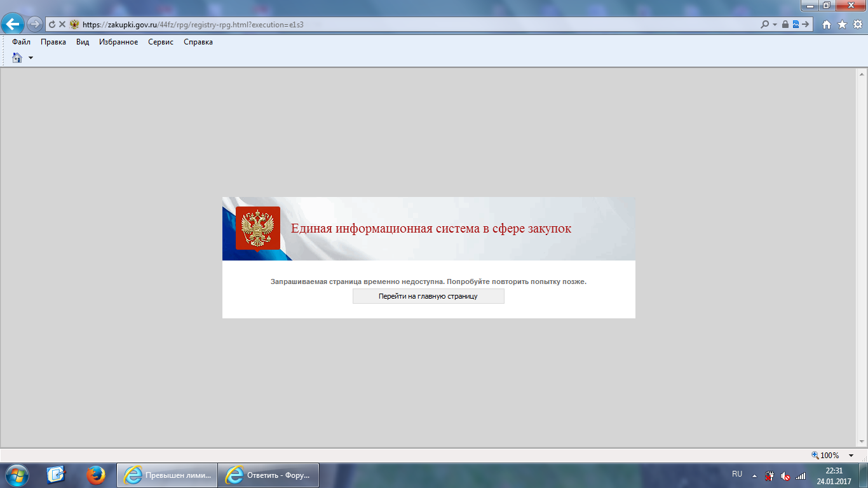Expand the address bar search dropdown arrow
Screen dimensions: 868x488
tap(775, 24)
